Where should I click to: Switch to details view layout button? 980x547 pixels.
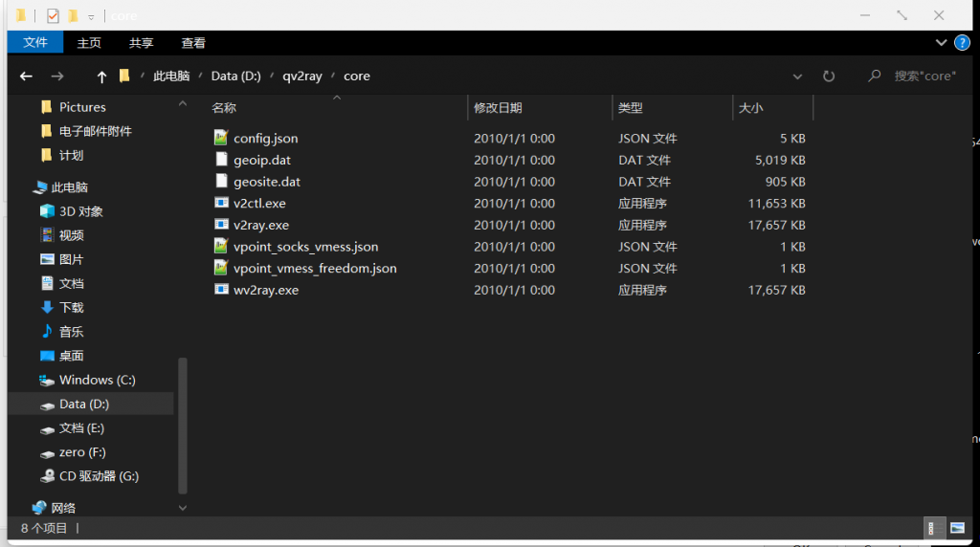click(x=935, y=528)
